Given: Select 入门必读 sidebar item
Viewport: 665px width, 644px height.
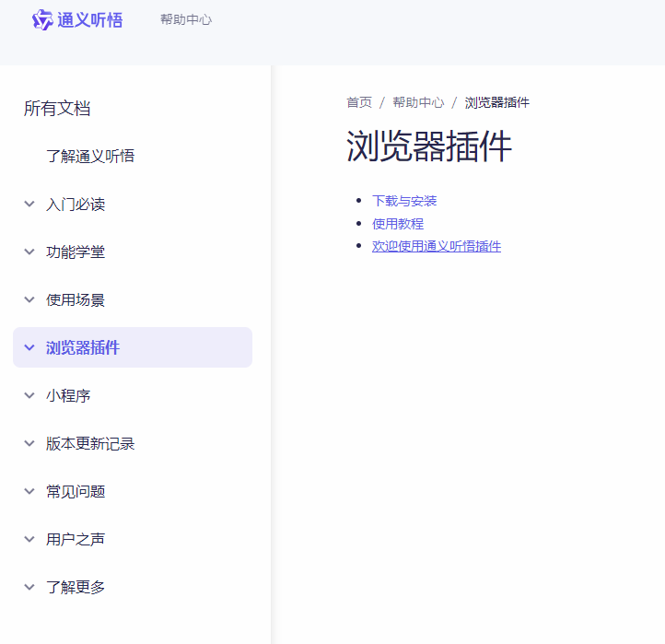Looking at the screenshot, I should [x=76, y=204].
